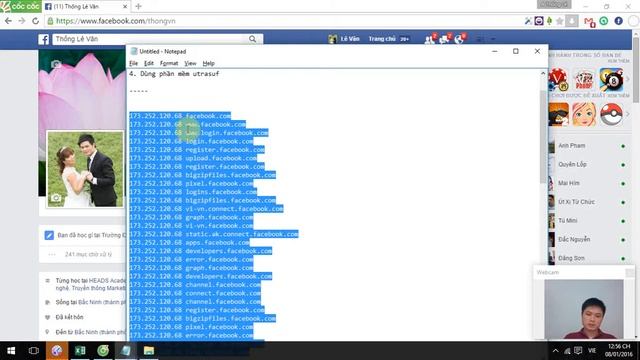The height and width of the screenshot is (360, 640).
Task: Go to Trang chủ on Facebook
Action: [x=382, y=39]
